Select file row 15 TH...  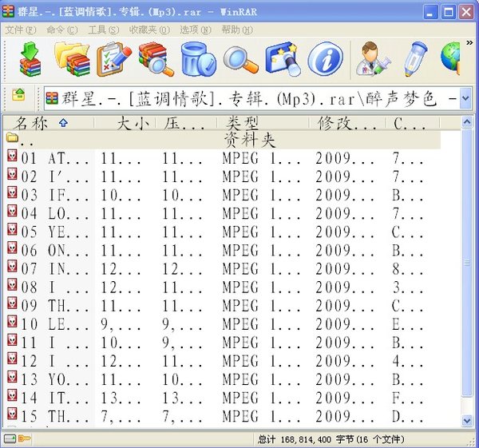point(223,416)
